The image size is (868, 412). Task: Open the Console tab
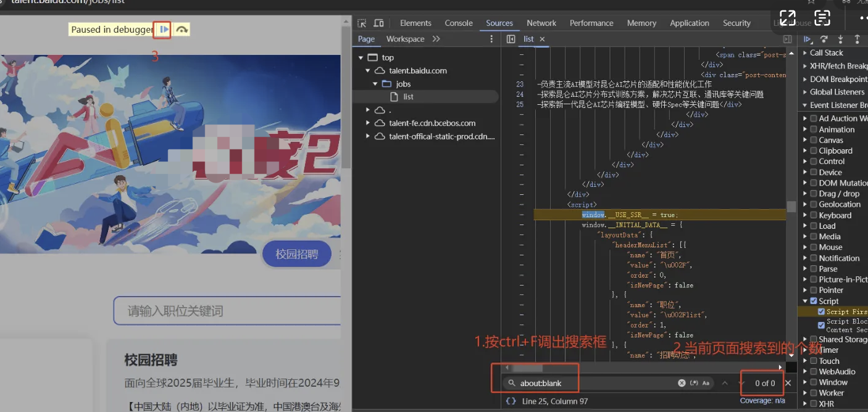point(458,23)
